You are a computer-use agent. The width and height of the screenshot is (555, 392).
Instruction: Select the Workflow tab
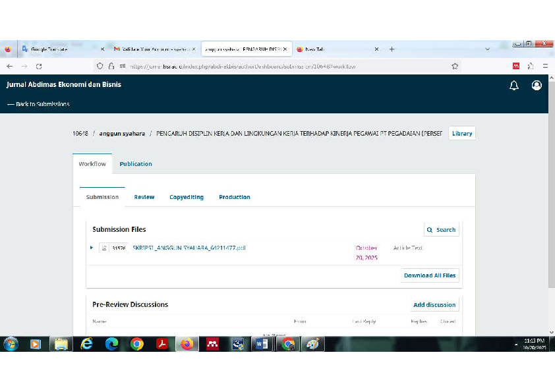(x=92, y=164)
